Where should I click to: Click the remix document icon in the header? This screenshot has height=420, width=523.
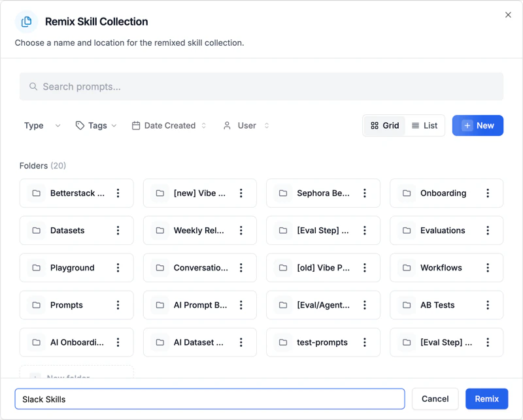26,22
